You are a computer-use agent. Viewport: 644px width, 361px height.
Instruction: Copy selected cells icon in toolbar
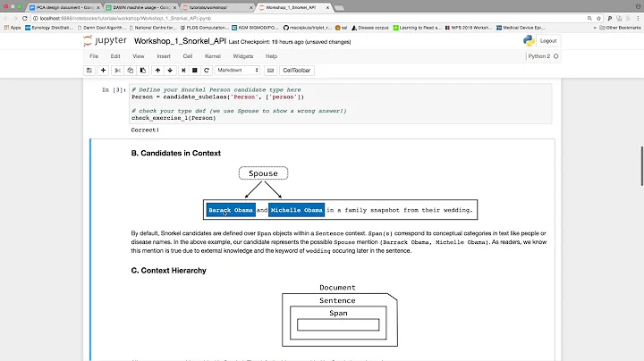point(131,71)
